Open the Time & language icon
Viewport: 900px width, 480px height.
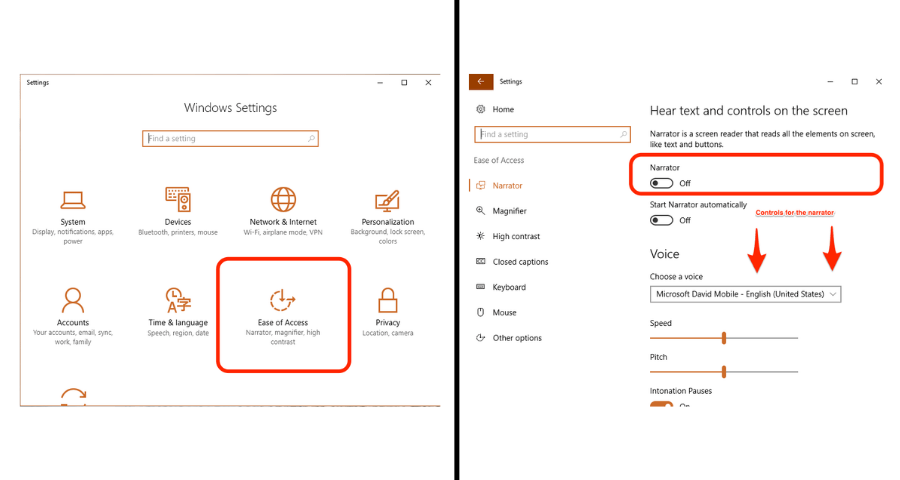178,300
